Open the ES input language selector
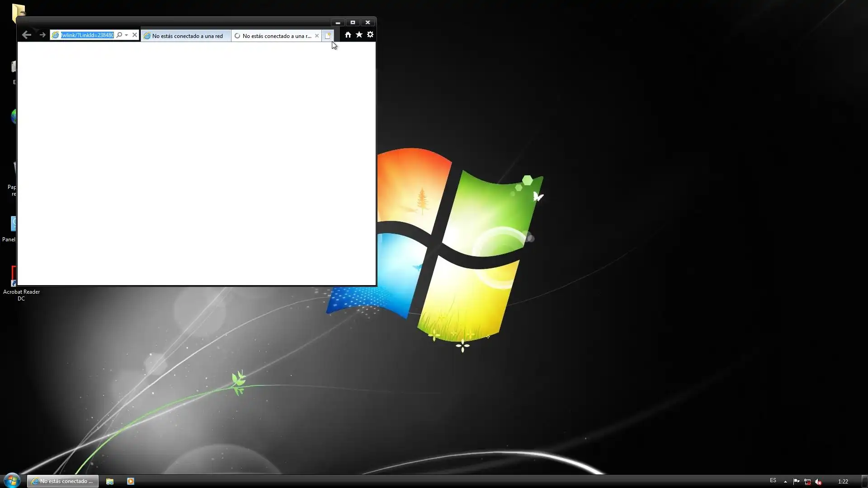The image size is (868, 488). click(773, 480)
